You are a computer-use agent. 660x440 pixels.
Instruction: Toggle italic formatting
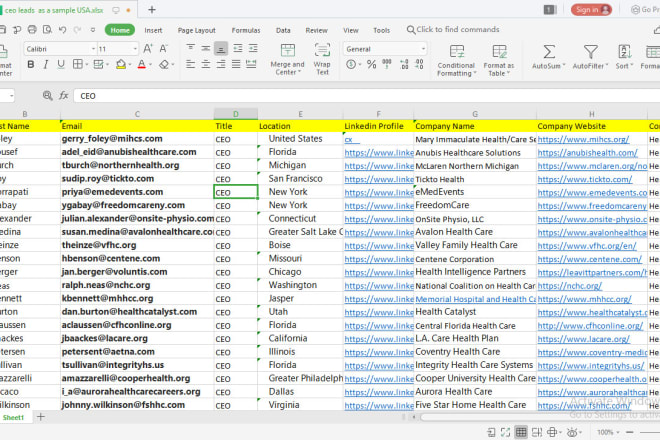[x=46, y=64]
